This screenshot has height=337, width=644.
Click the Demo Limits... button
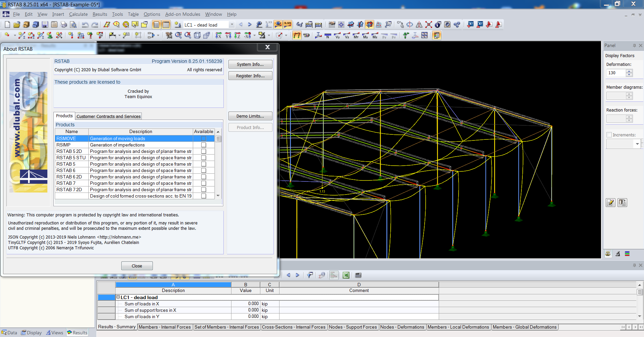250,116
